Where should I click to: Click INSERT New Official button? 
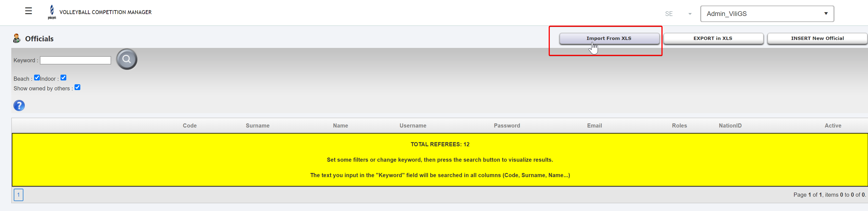point(817,39)
